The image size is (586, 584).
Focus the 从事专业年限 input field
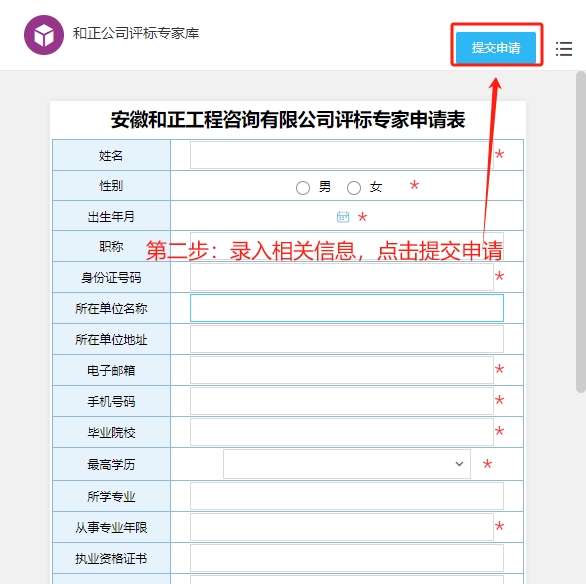pos(342,527)
